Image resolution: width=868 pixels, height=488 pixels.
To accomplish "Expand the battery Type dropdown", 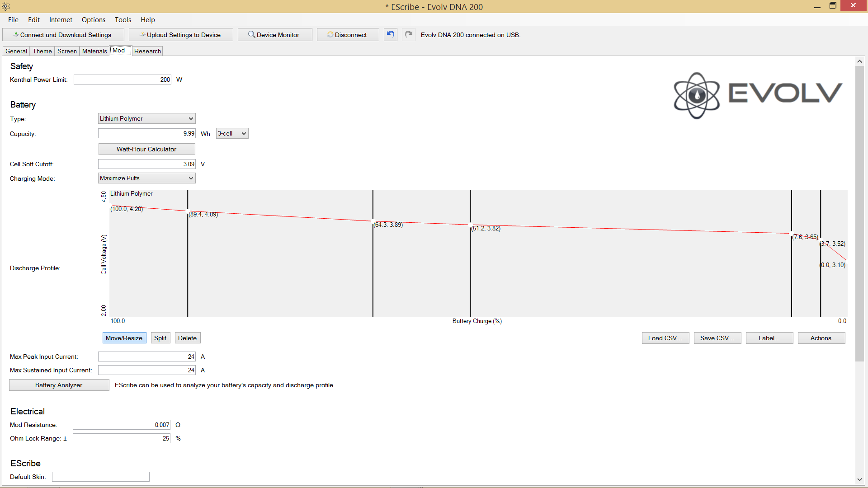I will click(146, 118).
